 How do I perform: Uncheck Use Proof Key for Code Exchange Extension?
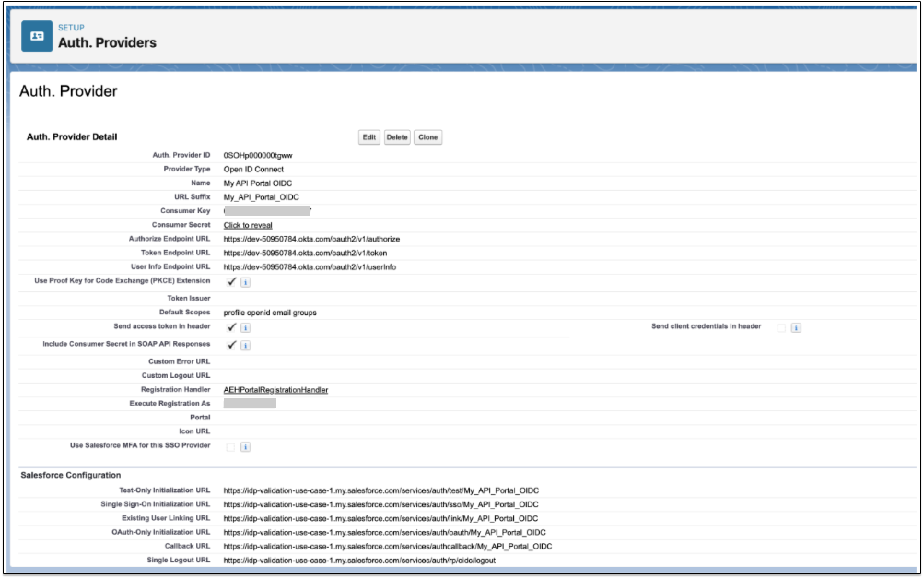pyautogui.click(x=231, y=281)
